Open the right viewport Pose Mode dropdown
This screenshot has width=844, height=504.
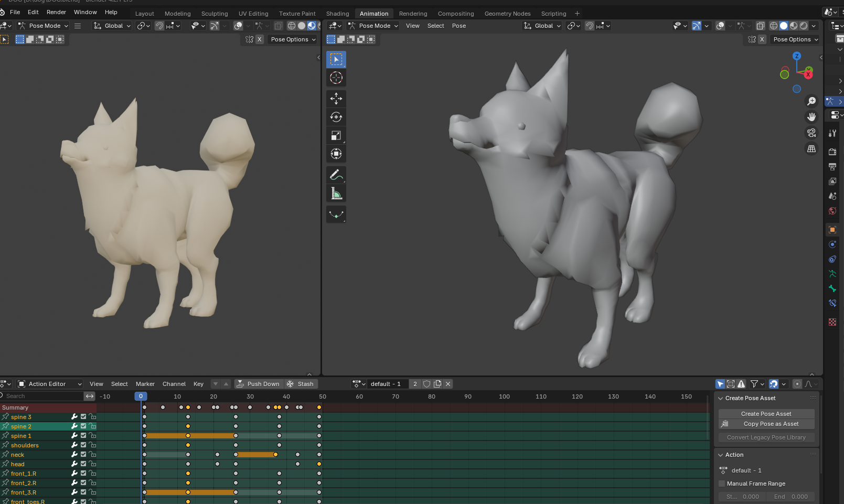(x=373, y=26)
